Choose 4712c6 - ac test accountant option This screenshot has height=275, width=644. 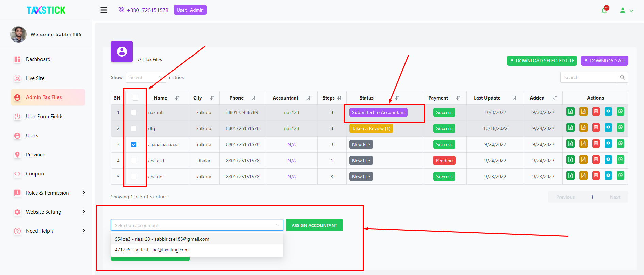197,250
